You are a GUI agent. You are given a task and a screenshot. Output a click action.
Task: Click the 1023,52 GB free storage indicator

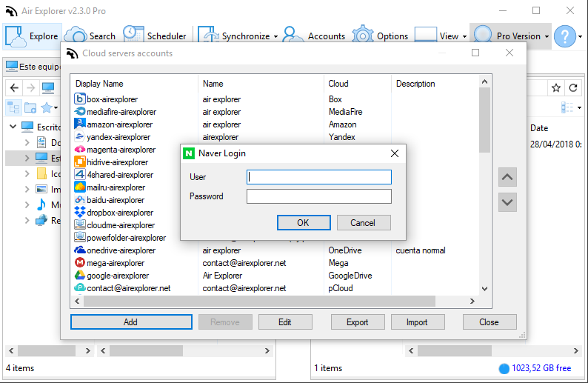[535, 368]
